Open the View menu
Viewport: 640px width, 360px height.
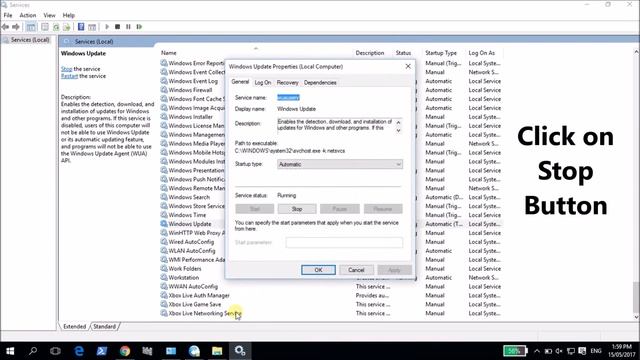49,15
